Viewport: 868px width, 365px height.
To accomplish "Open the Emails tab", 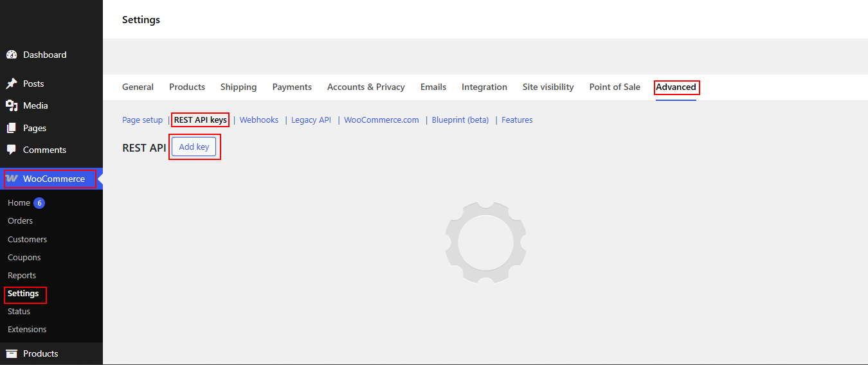I will click(x=433, y=87).
